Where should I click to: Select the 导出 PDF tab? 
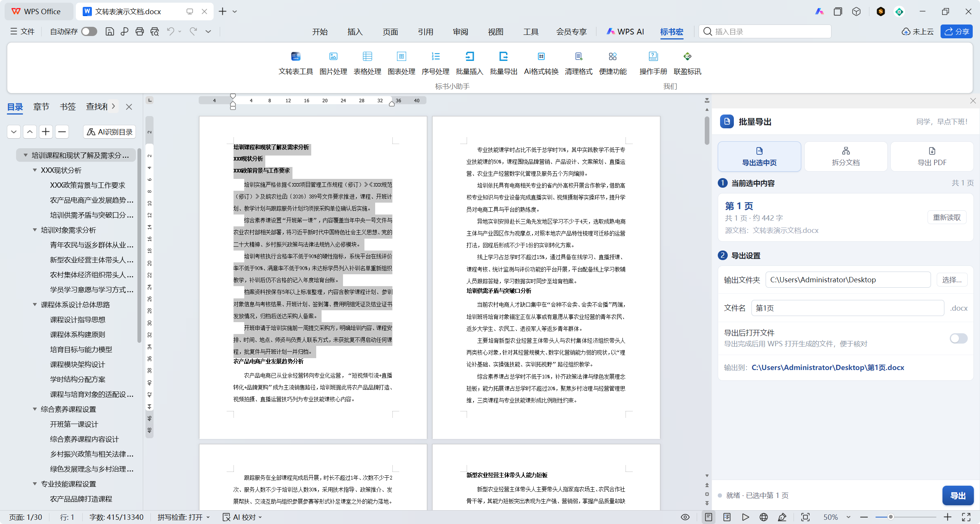932,156
